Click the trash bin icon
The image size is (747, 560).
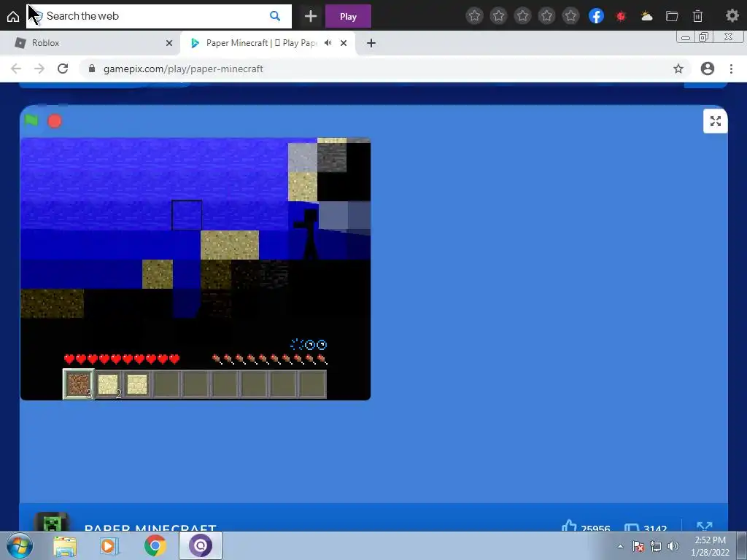(697, 16)
